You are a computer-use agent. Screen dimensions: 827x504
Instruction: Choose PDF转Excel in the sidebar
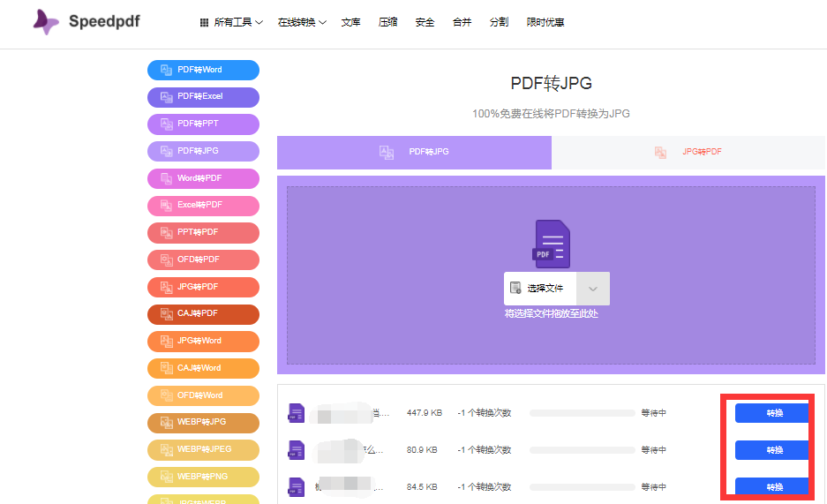click(203, 96)
